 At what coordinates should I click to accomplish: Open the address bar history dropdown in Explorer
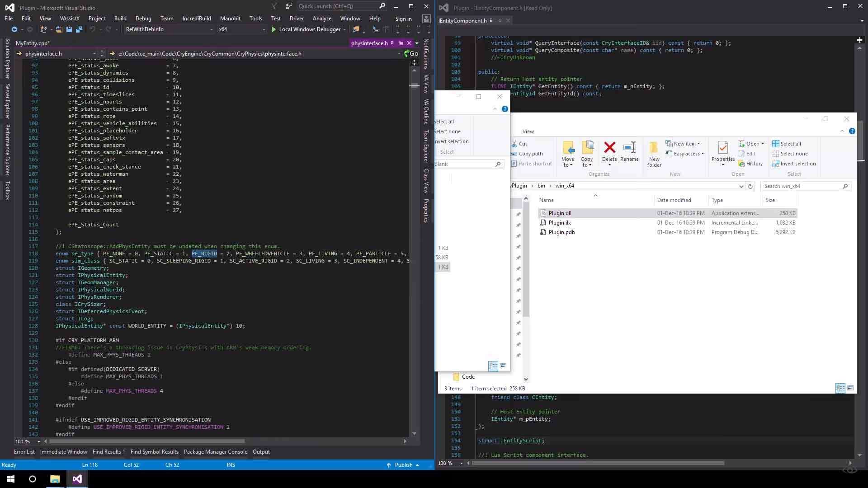pos(741,186)
